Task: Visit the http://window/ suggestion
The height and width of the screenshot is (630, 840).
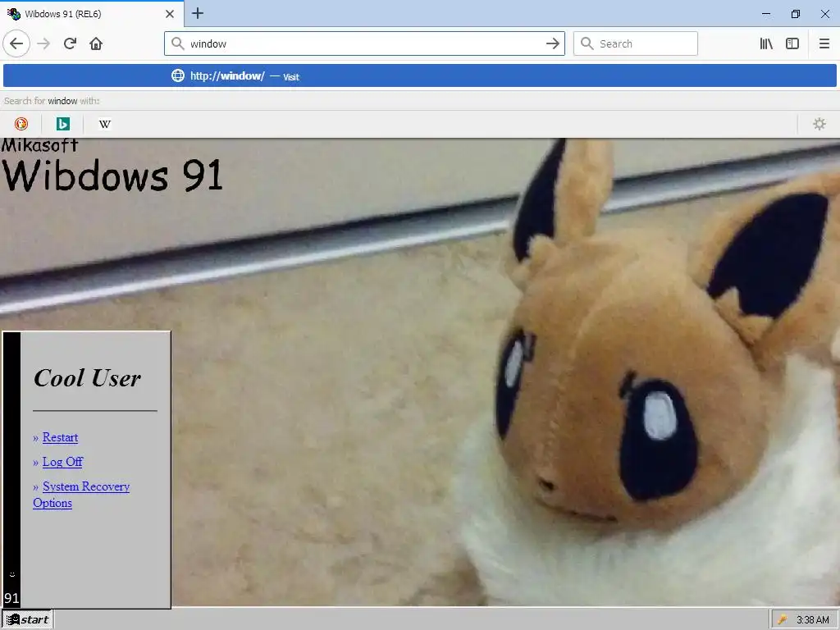Action: tap(419, 75)
